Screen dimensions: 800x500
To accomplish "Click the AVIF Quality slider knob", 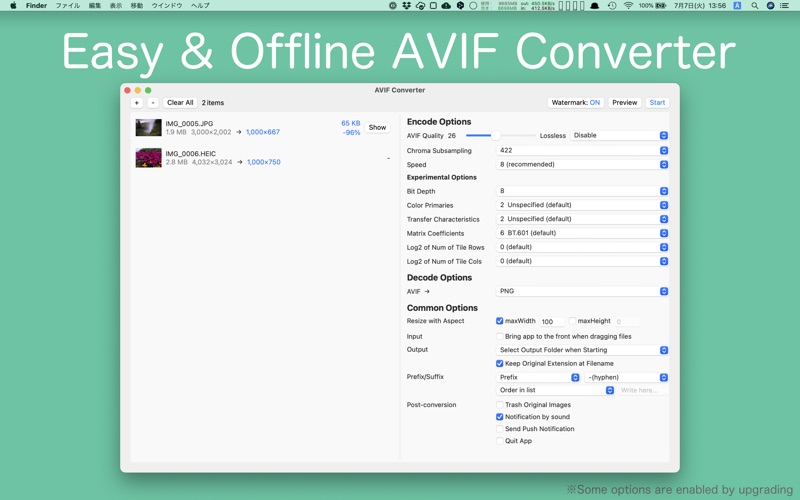I will pyautogui.click(x=495, y=135).
